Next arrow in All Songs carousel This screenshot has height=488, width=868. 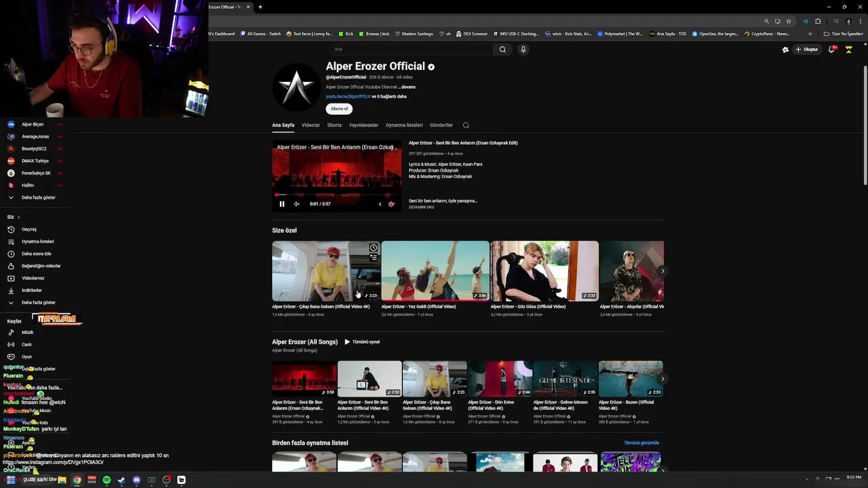663,379
